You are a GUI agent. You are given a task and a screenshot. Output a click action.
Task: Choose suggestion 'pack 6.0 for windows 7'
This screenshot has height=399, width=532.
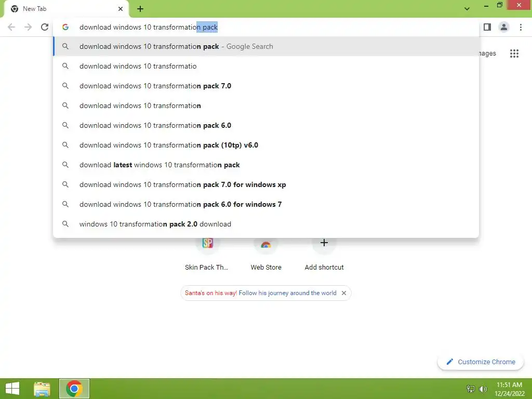pyautogui.click(x=266, y=204)
